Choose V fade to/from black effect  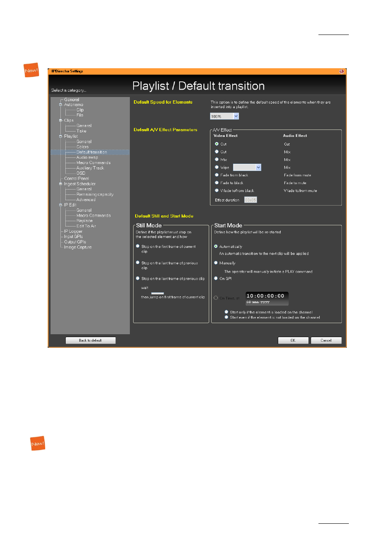tap(217, 191)
